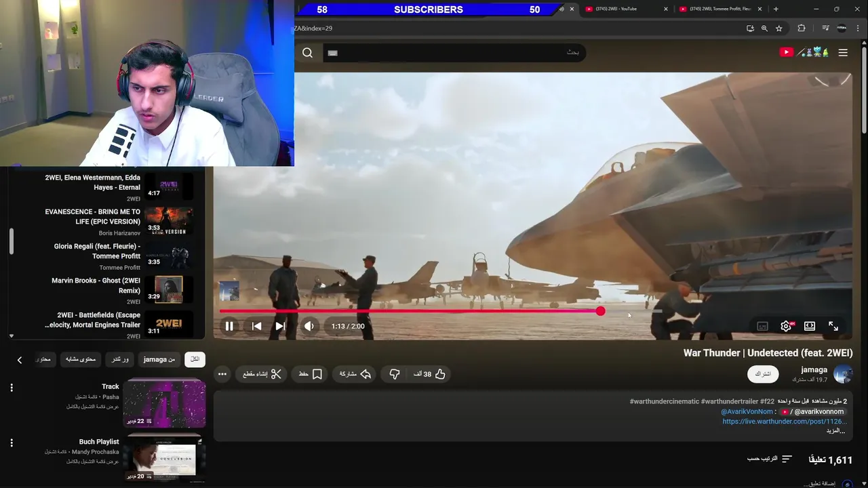Click the install app icon in address bar

[x=750, y=28]
